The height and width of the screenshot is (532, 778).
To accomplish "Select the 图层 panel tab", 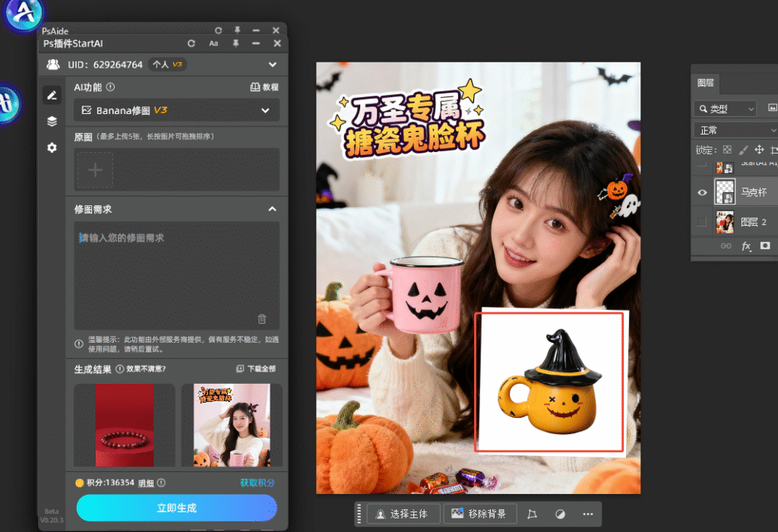I will (707, 84).
